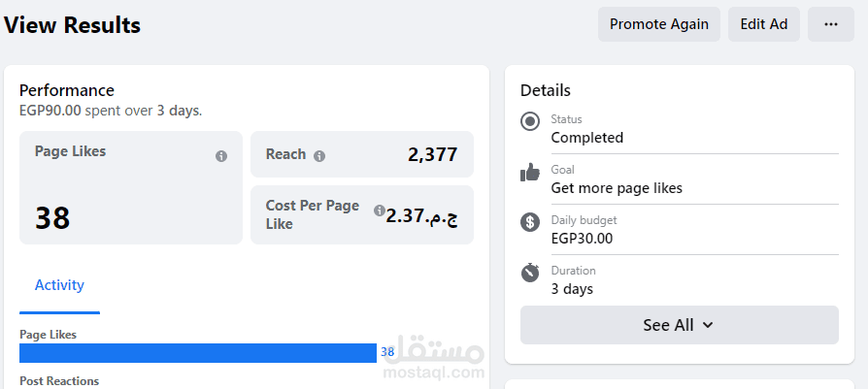This screenshot has width=868, height=389.
Task: Click the Cost Per Page Like info icon
Action: click(380, 211)
